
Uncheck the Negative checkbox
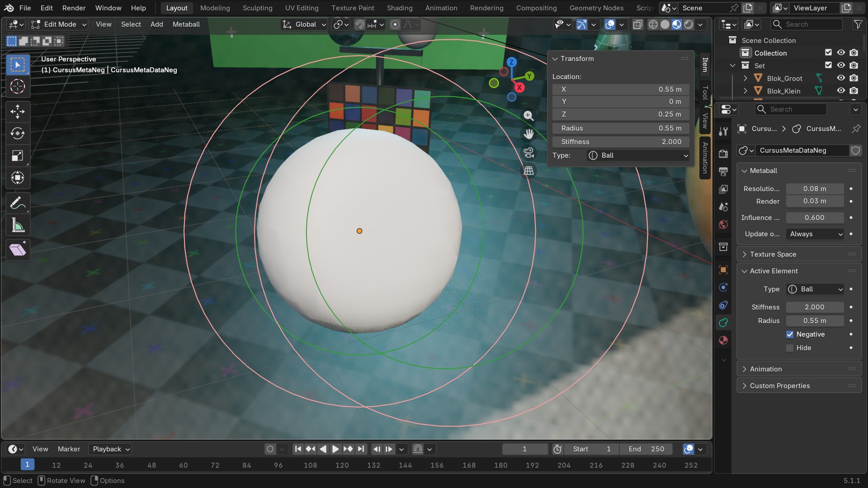click(x=790, y=334)
